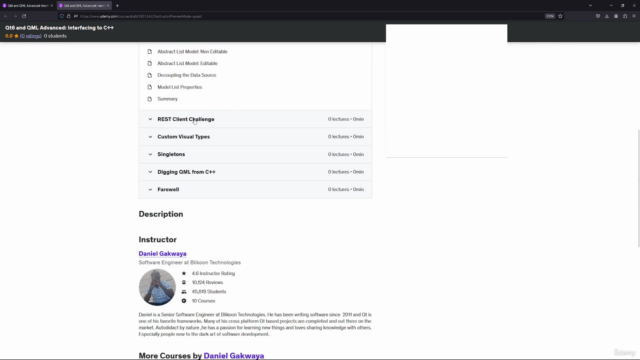Open the account icon in browser toolbar
Viewport: 640px width, 360px height.
616,16
